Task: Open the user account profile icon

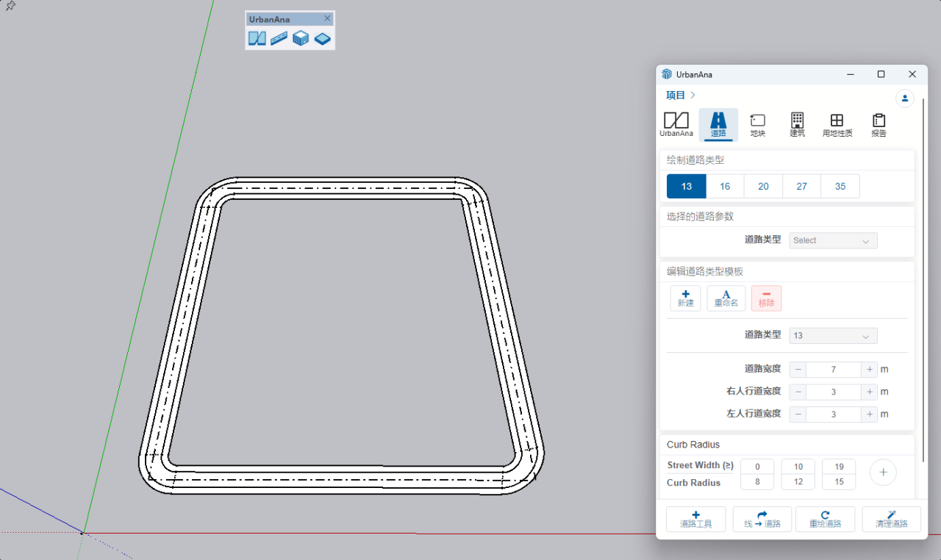Action: pyautogui.click(x=904, y=98)
